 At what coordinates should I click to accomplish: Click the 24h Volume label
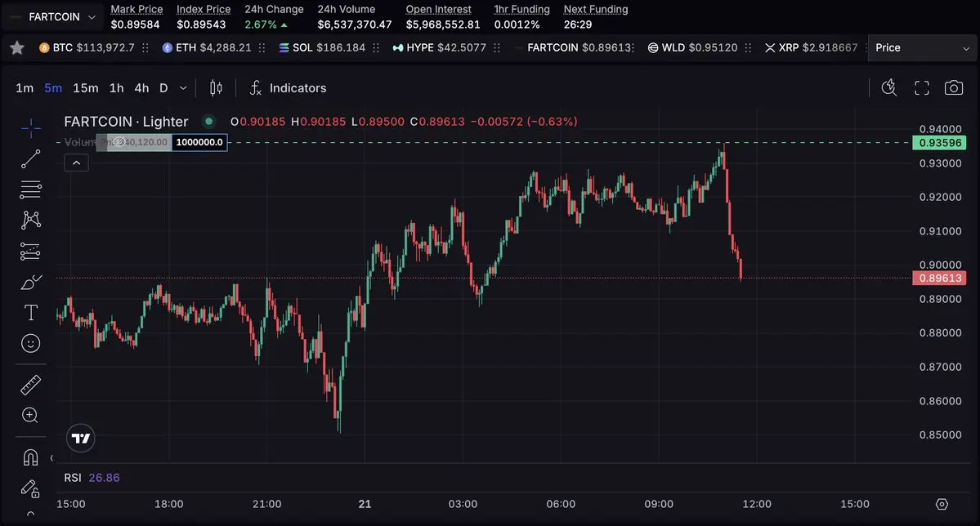pos(347,9)
